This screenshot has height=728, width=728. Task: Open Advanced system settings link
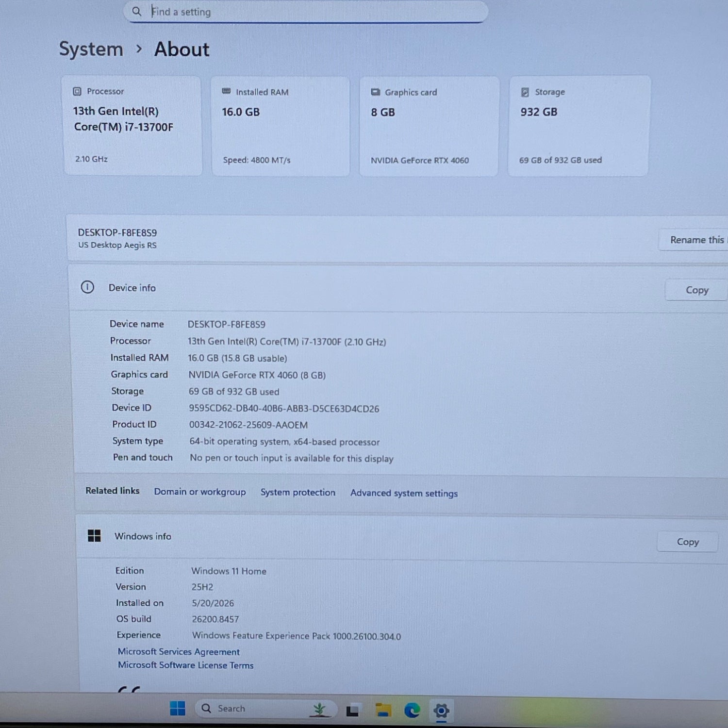[404, 493]
